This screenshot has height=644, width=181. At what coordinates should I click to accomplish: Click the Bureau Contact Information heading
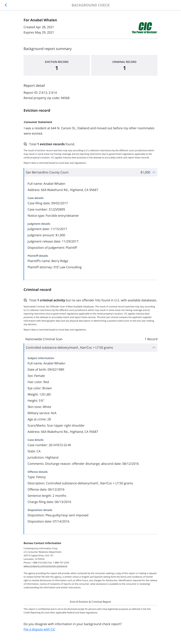tap(42, 543)
